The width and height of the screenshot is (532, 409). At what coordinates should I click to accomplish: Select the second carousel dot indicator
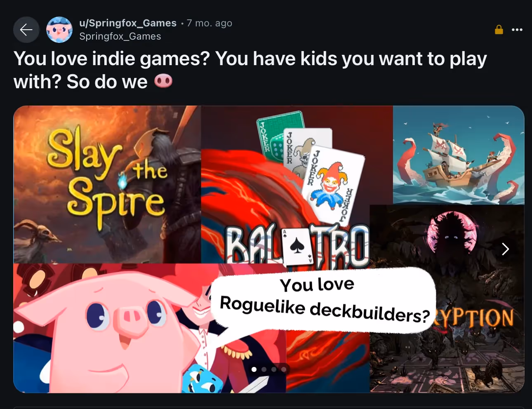click(x=264, y=369)
